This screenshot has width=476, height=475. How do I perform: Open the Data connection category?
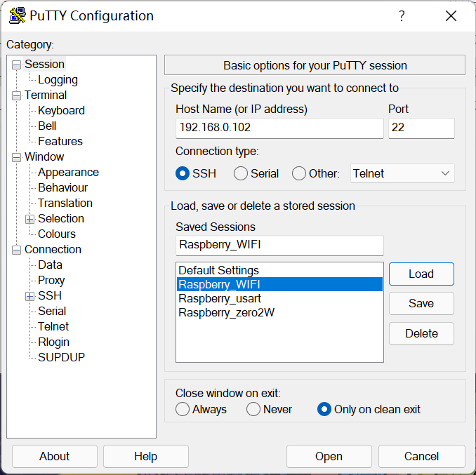pyautogui.click(x=50, y=265)
